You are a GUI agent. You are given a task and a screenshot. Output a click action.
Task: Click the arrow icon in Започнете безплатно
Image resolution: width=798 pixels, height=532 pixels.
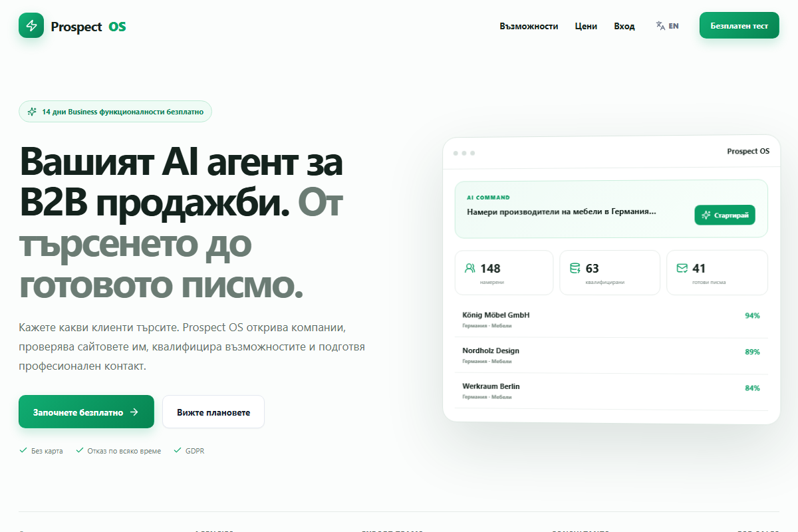point(134,412)
